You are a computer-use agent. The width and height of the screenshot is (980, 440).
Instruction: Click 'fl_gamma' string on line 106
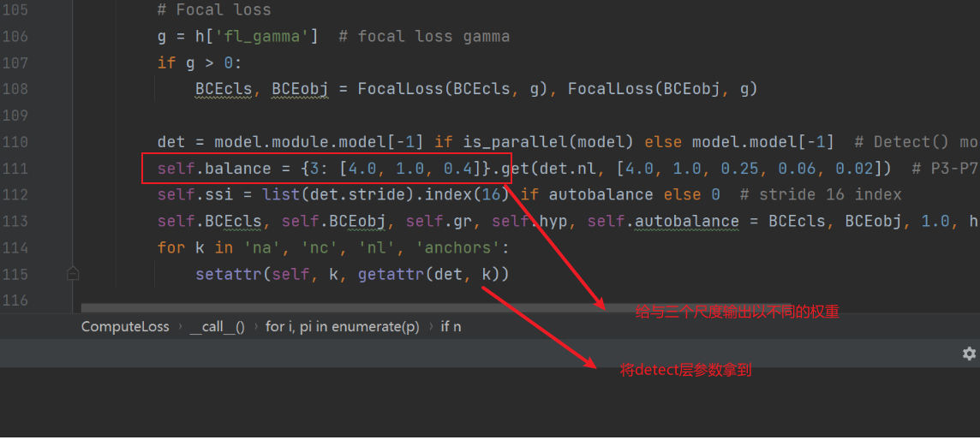coord(276,36)
